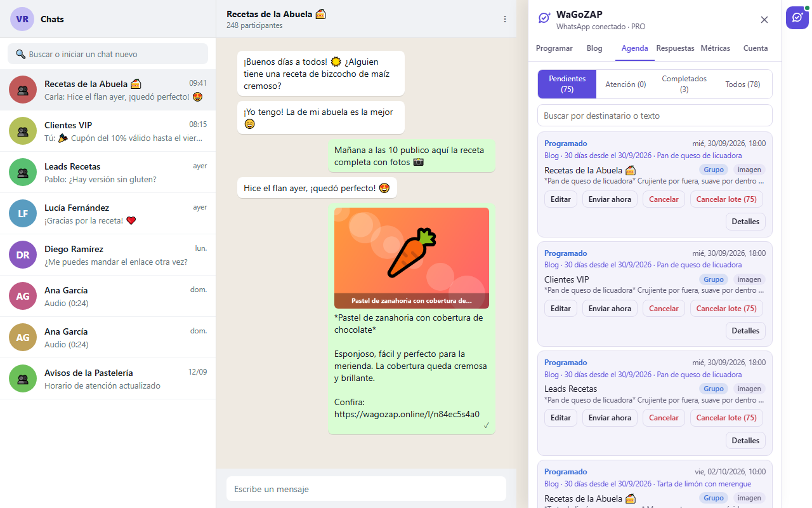This screenshot has width=812, height=508.
Task: Click the WaGoZAP logo icon in panel header
Action: pyautogui.click(x=544, y=18)
